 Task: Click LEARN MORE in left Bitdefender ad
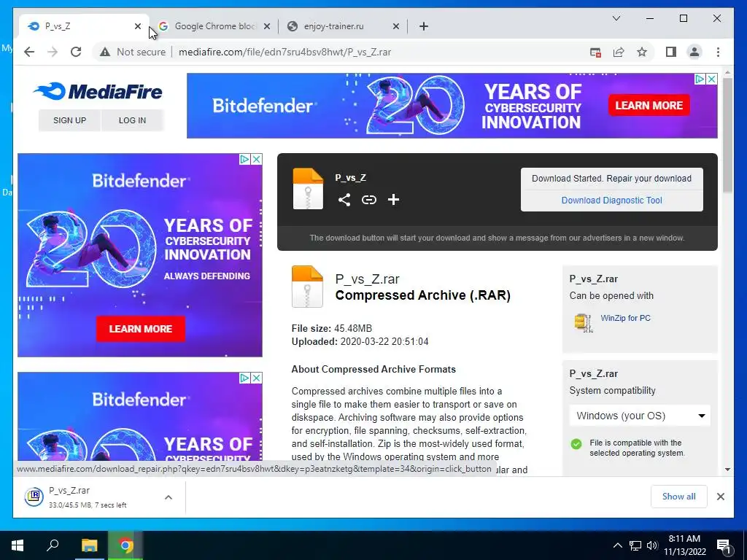click(x=141, y=329)
